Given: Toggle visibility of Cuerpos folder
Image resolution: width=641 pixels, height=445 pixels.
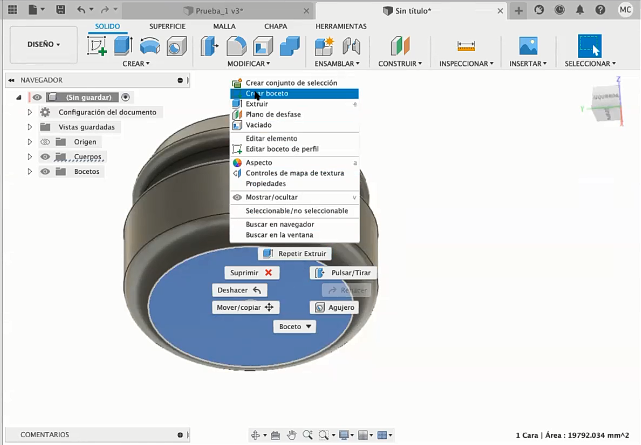Looking at the screenshot, I should 45,157.
